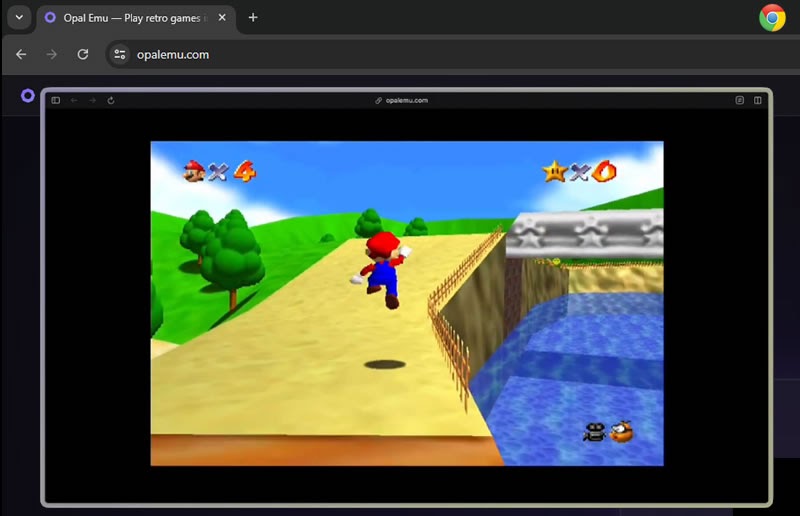View site information icon beside the address
The height and width of the screenshot is (516, 800).
tap(119, 54)
